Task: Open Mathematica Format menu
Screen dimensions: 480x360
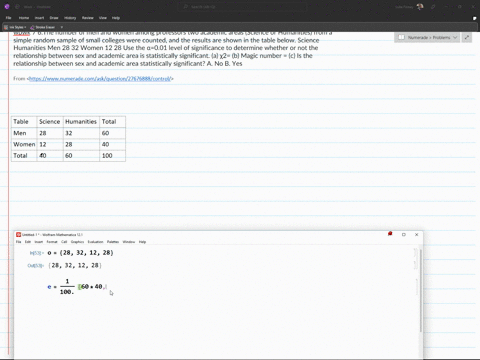Action: tap(52, 242)
